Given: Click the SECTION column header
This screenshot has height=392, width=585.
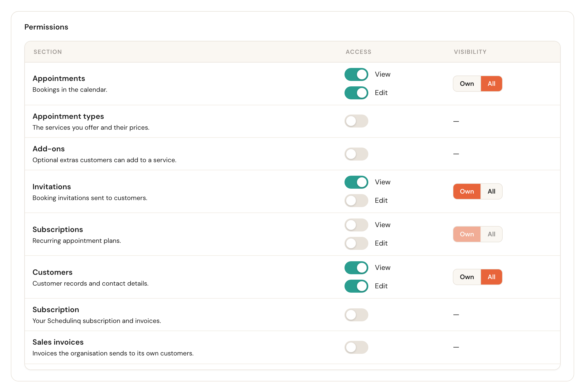Looking at the screenshot, I should pos(48,52).
